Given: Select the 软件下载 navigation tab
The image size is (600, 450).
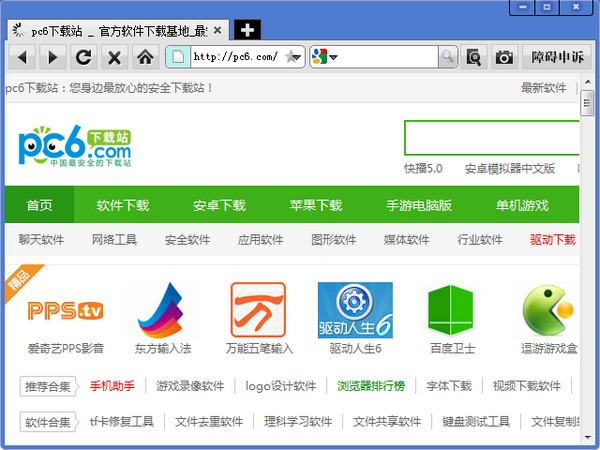Looking at the screenshot, I should pos(122,205).
